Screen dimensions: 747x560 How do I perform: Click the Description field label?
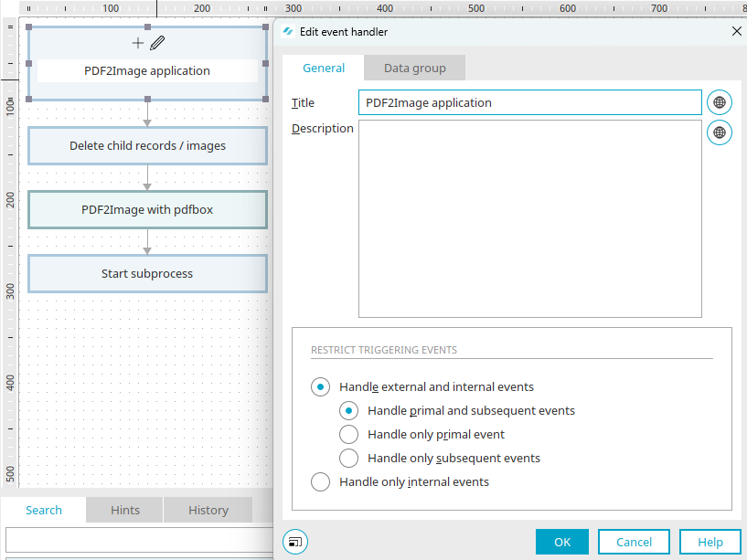click(323, 129)
